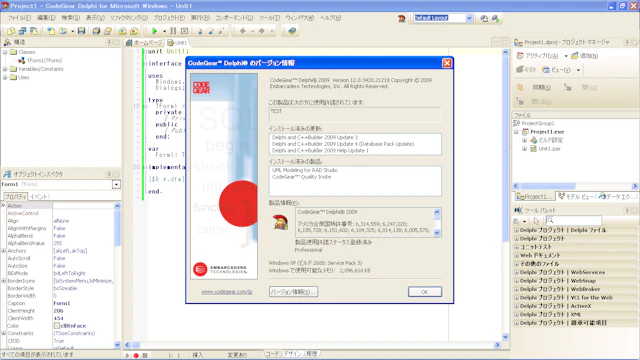The image size is (640, 360).
Task: Open the Open file dropdown arrow in toolbar
Action: coord(73,31)
